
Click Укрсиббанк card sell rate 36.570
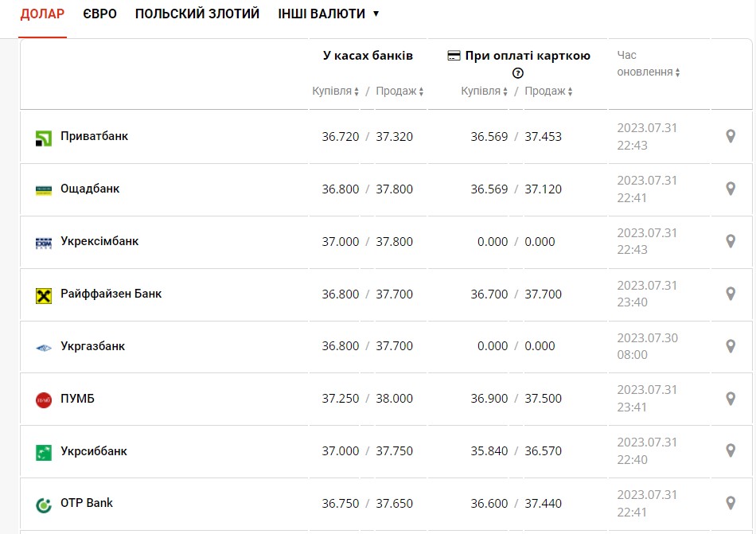tap(543, 451)
